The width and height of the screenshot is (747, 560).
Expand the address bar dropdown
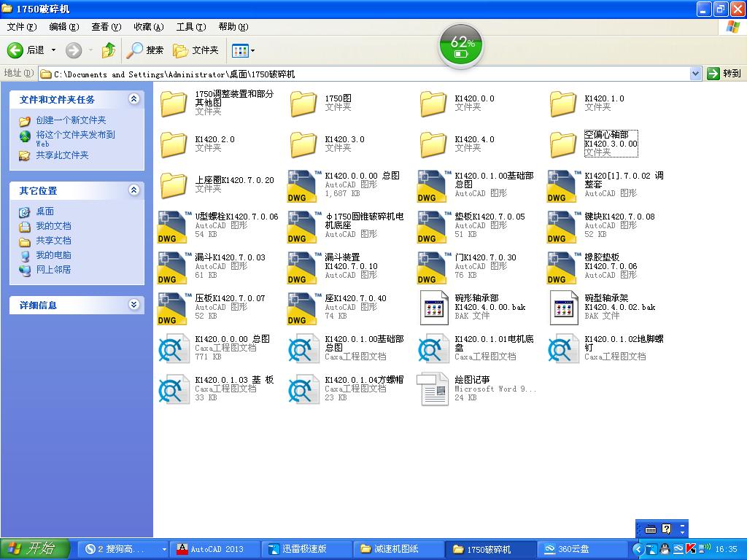(x=695, y=74)
